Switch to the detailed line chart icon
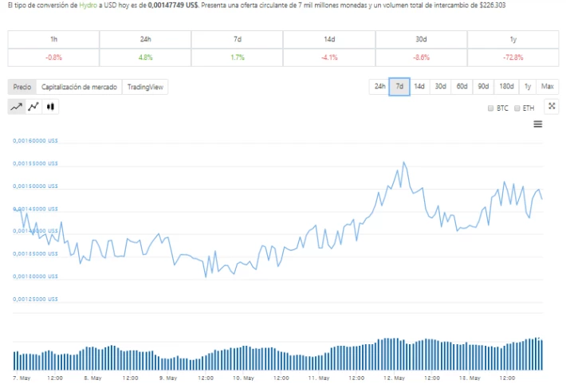566x392 pixels. click(33, 107)
